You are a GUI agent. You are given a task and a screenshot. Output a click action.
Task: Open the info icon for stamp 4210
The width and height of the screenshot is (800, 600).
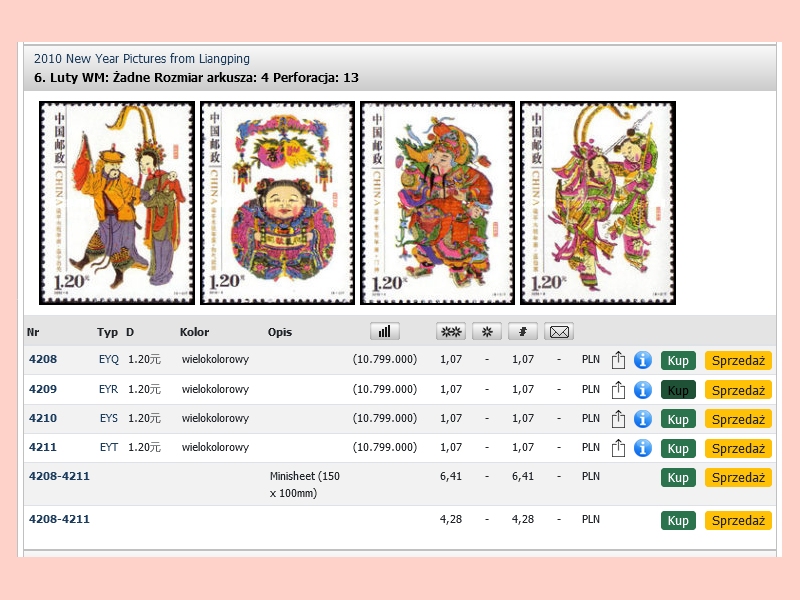[x=643, y=419]
